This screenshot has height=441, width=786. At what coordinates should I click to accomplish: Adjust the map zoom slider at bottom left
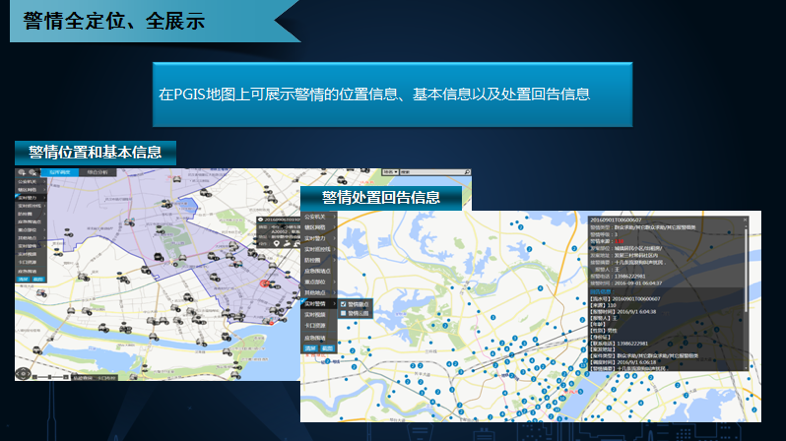pos(50,379)
